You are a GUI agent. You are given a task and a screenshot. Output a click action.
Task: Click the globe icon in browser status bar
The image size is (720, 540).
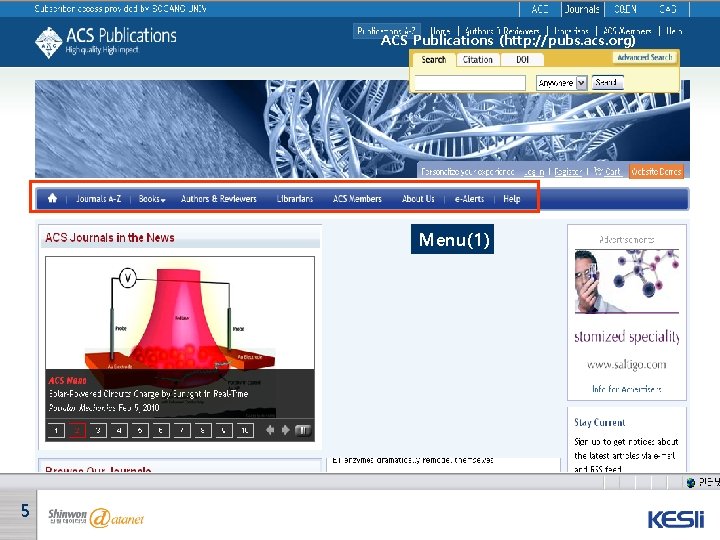tap(691, 482)
